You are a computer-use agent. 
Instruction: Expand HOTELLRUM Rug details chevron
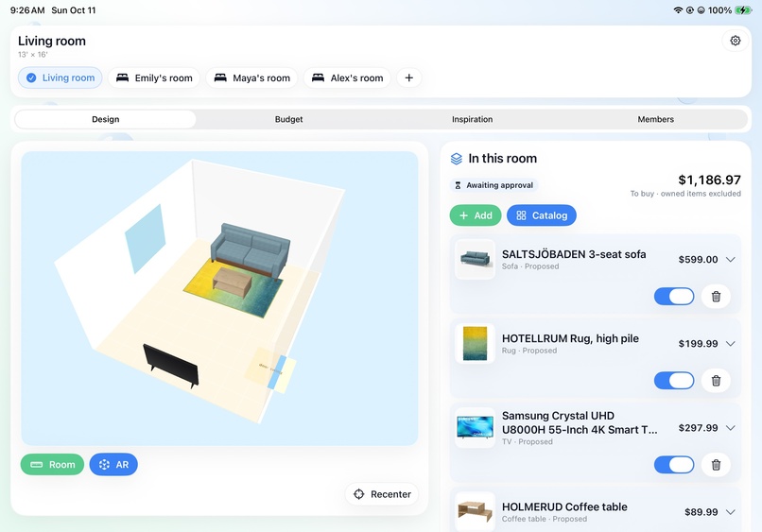(x=730, y=344)
